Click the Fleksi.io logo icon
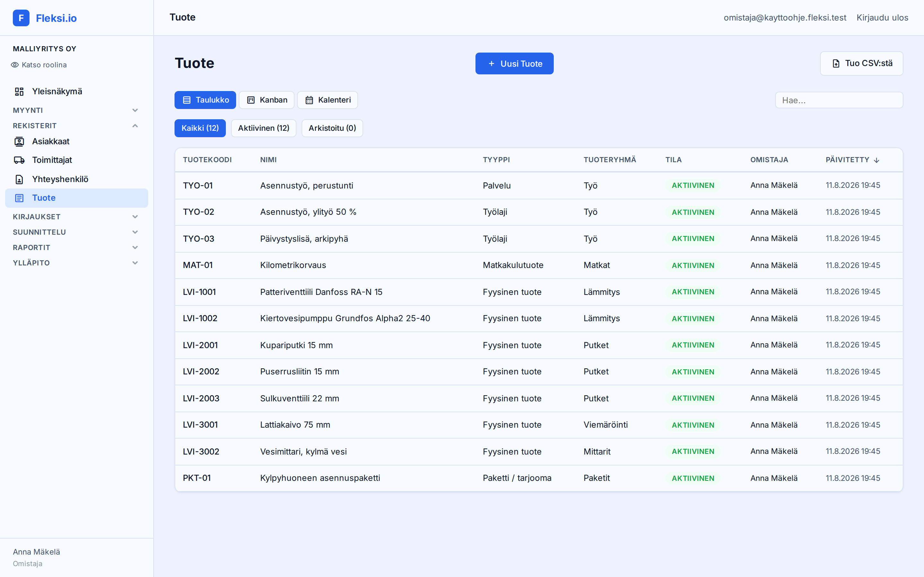This screenshot has width=924, height=577. 21,18
